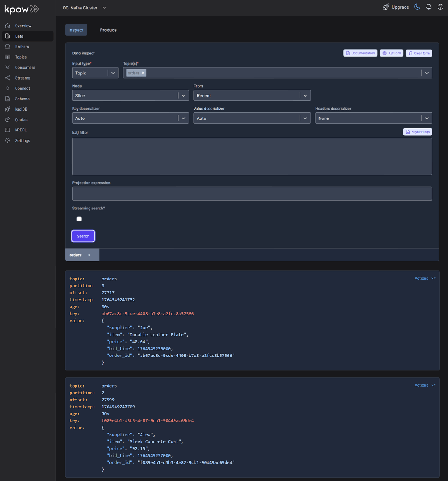The width and height of the screenshot is (448, 481).
Task: Open data inspect Options
Action: click(x=391, y=53)
